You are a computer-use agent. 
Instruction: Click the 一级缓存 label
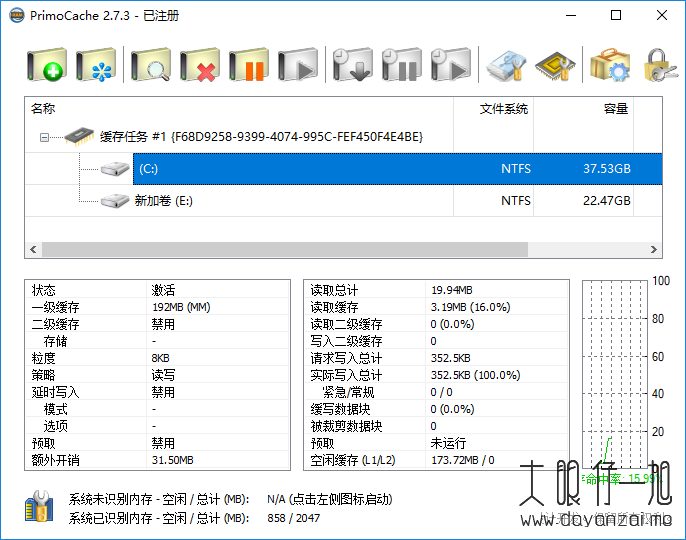pos(55,307)
